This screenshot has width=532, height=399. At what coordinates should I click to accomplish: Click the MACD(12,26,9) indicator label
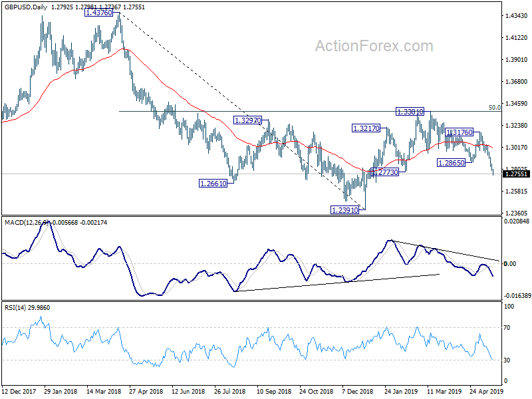click(27, 223)
